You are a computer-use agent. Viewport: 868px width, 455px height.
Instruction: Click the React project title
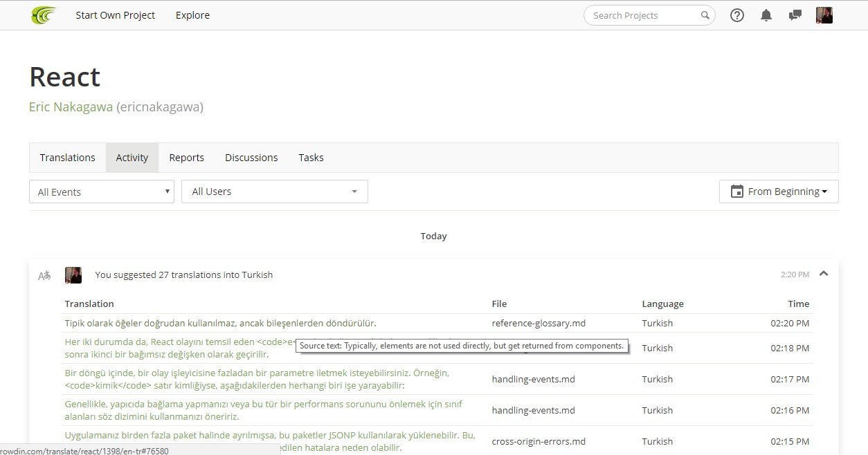(65, 77)
